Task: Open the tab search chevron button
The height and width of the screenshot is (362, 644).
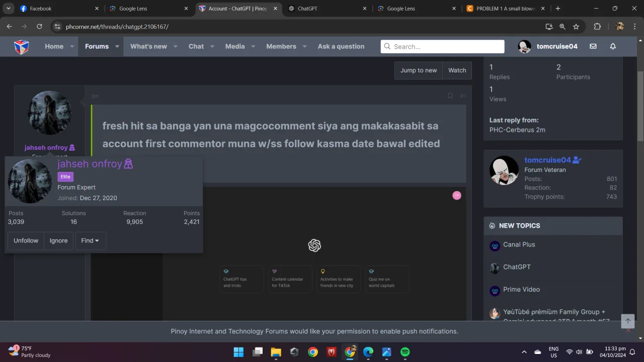Action: click(x=9, y=9)
